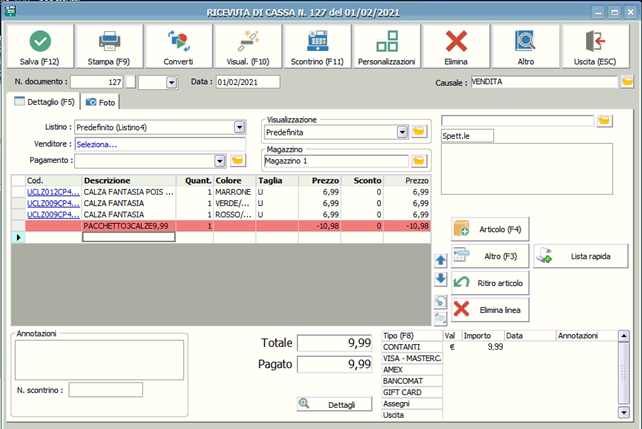Screen dimensions: 642x429
Task: Add item with Articolo (F4) button
Action: pyautogui.click(x=490, y=229)
